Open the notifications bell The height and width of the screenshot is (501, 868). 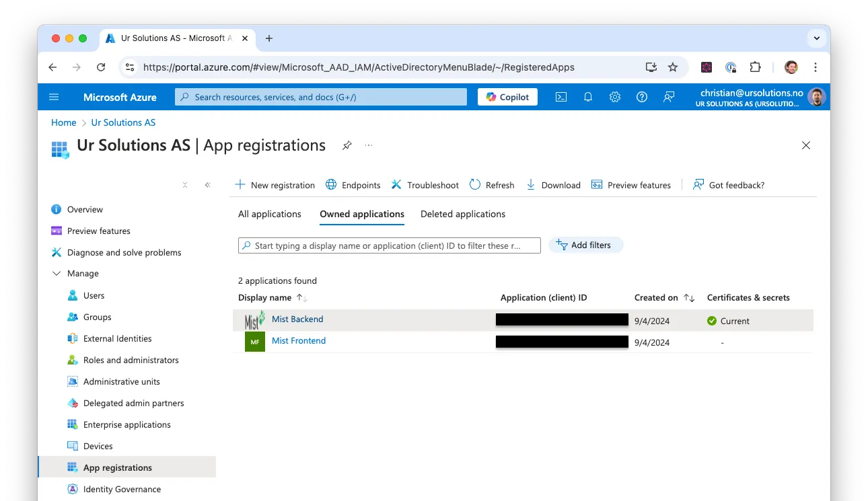[588, 97]
